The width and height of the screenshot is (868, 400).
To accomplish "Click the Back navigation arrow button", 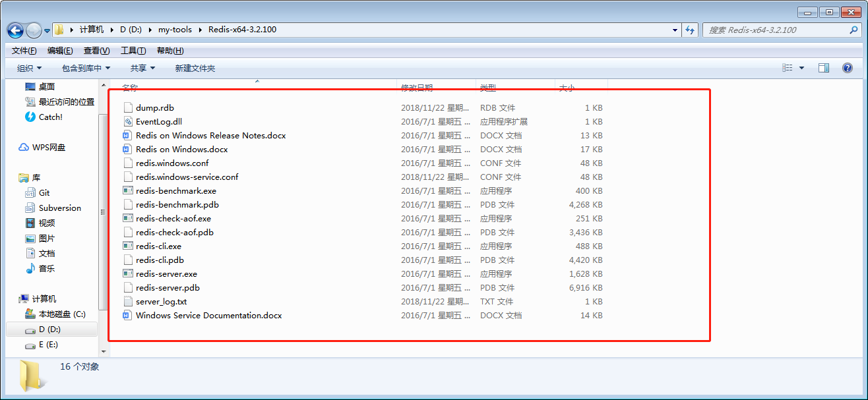I will tap(15, 30).
